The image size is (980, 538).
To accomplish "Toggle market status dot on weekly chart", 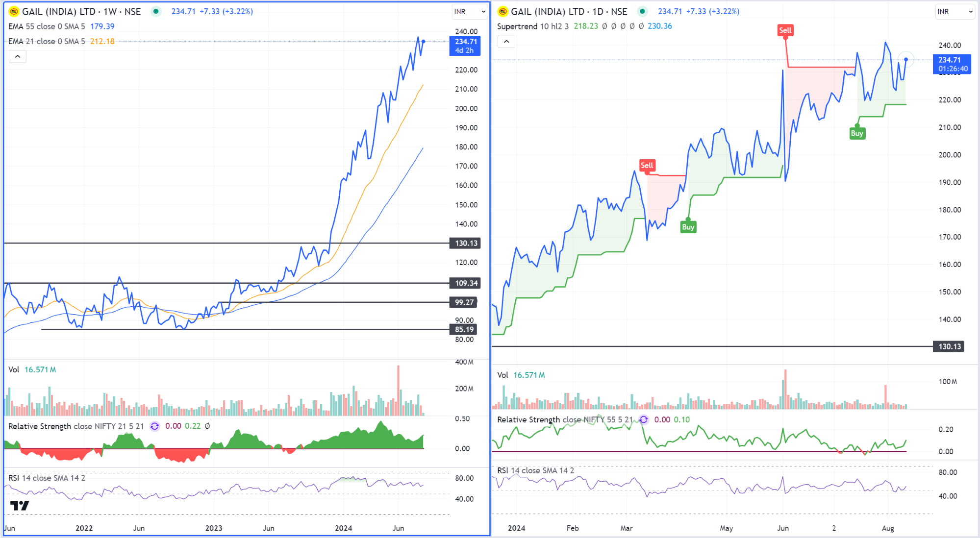I will coord(156,11).
